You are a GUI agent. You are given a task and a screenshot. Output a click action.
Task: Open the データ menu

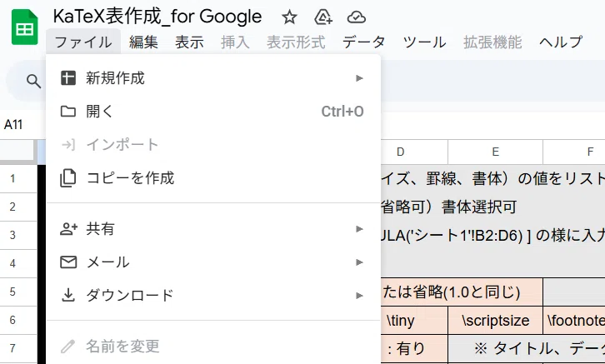click(363, 42)
